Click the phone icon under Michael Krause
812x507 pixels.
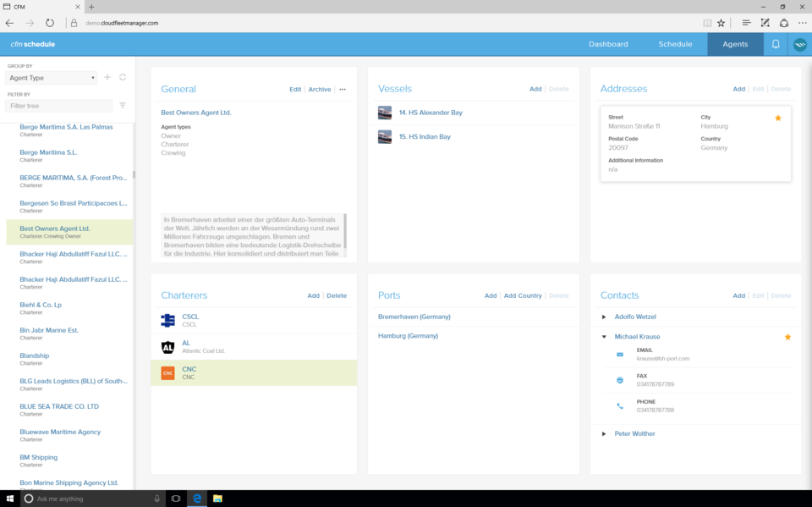pos(620,406)
